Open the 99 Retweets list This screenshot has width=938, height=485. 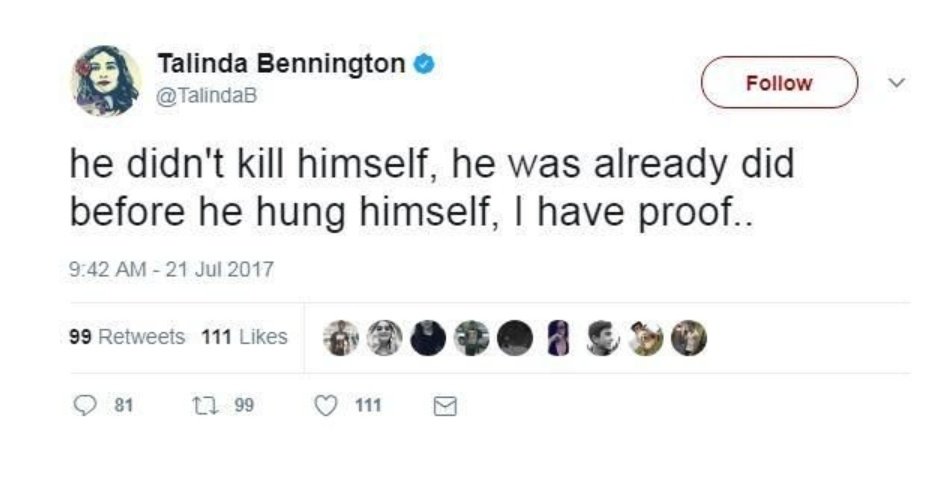pyautogui.click(x=127, y=337)
